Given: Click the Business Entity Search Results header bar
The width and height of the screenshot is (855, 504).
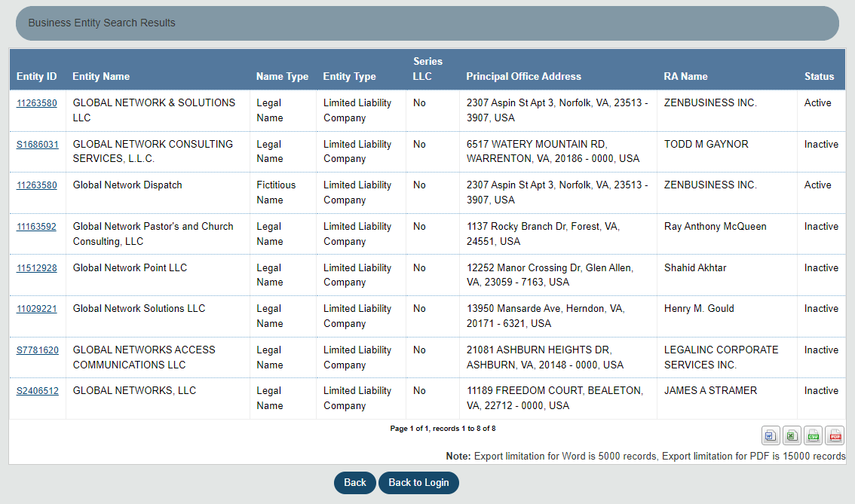Looking at the screenshot, I should click(101, 23).
